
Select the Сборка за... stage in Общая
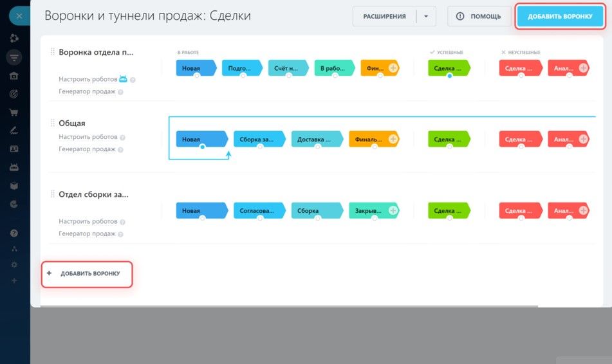coord(259,139)
